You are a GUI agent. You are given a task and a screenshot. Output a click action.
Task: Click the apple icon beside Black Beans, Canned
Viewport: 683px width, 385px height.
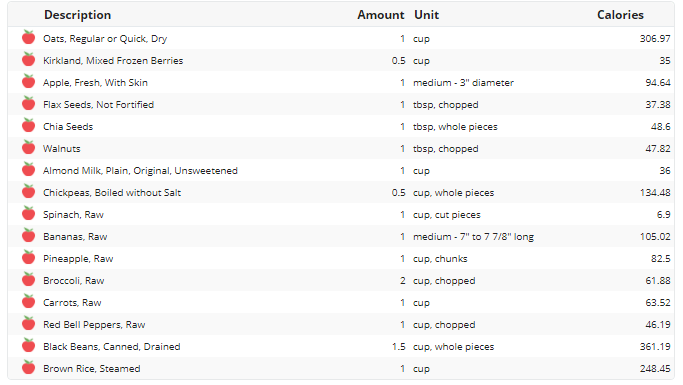pos(28,345)
